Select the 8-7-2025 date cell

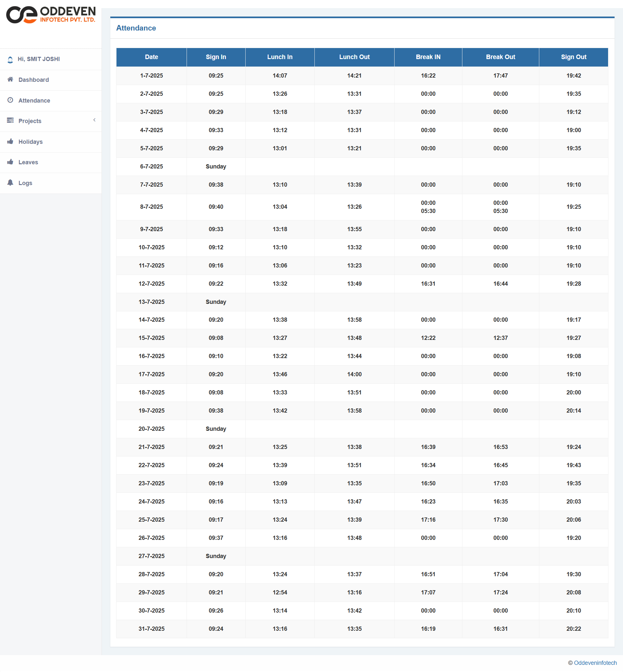151,207
